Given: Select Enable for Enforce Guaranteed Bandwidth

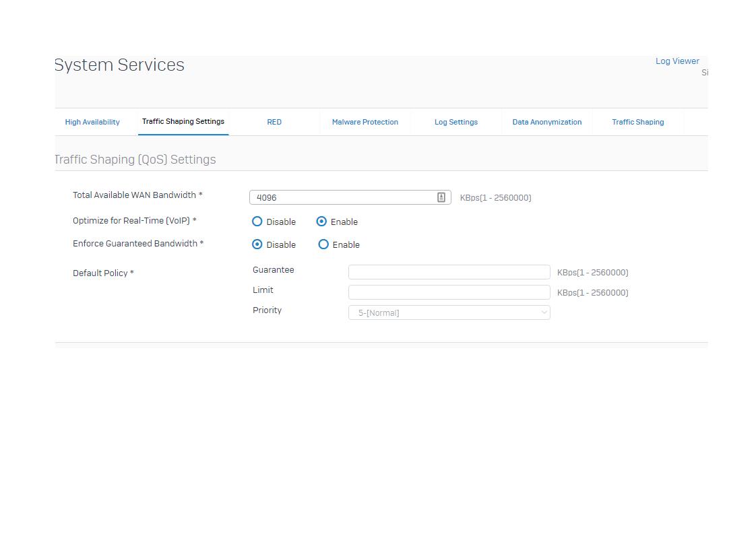Looking at the screenshot, I should 323,244.
